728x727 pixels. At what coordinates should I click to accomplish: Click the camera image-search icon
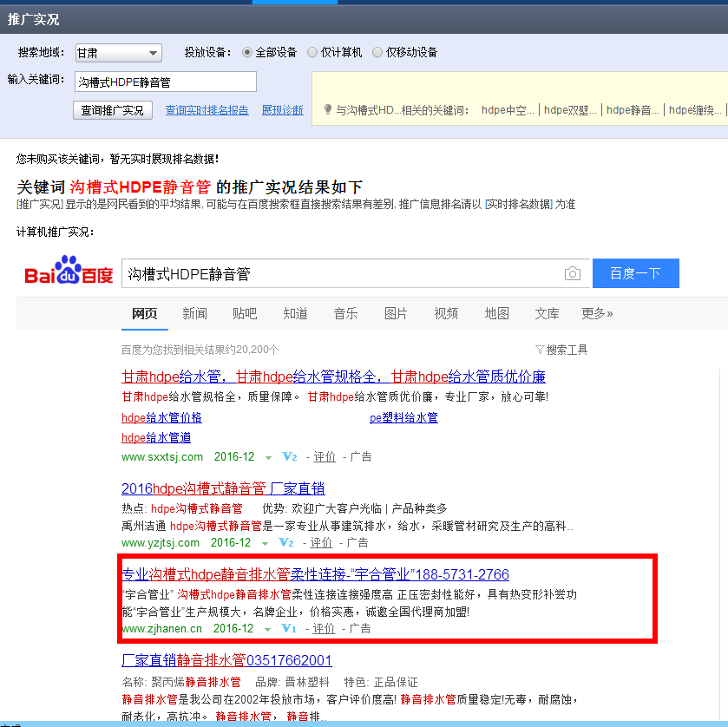(573, 273)
